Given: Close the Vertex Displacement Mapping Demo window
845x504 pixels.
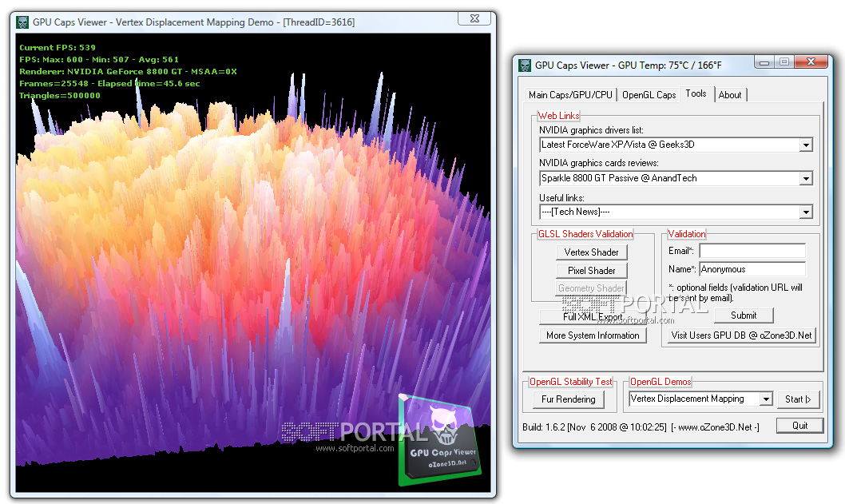Looking at the screenshot, I should pyautogui.click(x=474, y=18).
